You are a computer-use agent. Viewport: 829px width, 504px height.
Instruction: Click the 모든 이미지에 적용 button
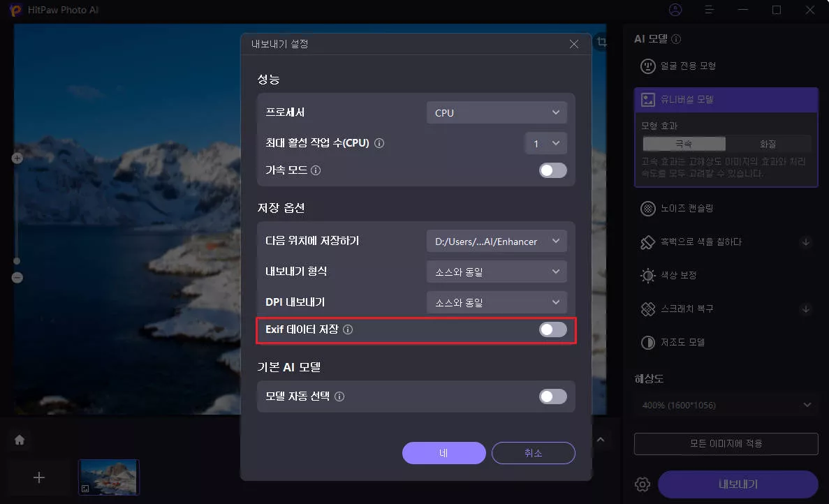(726, 443)
